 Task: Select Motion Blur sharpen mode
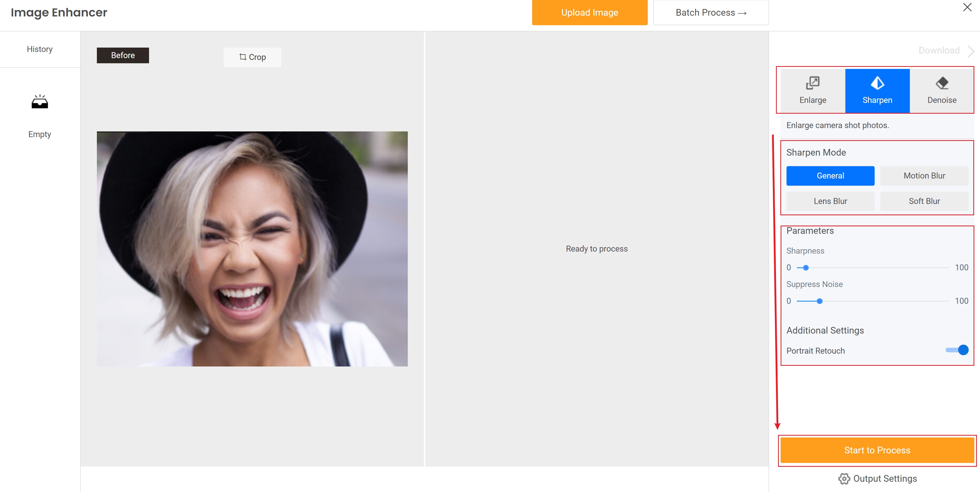tap(924, 176)
